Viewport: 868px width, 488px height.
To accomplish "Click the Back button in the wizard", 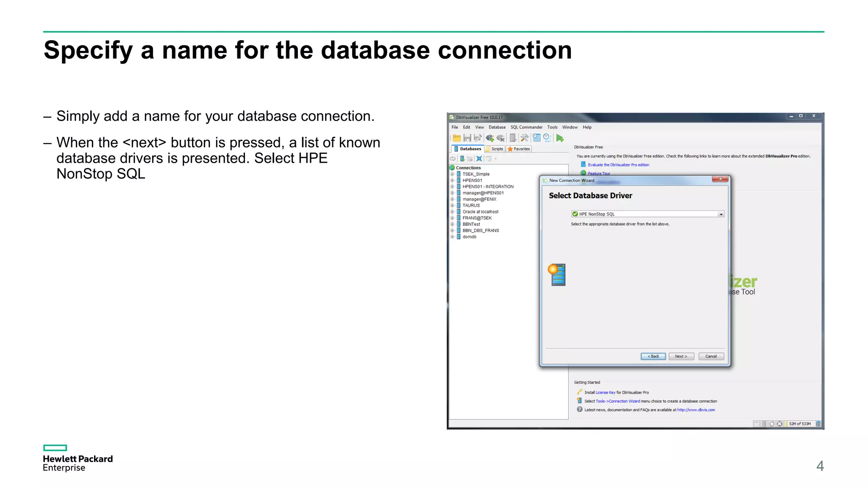I will (x=653, y=356).
